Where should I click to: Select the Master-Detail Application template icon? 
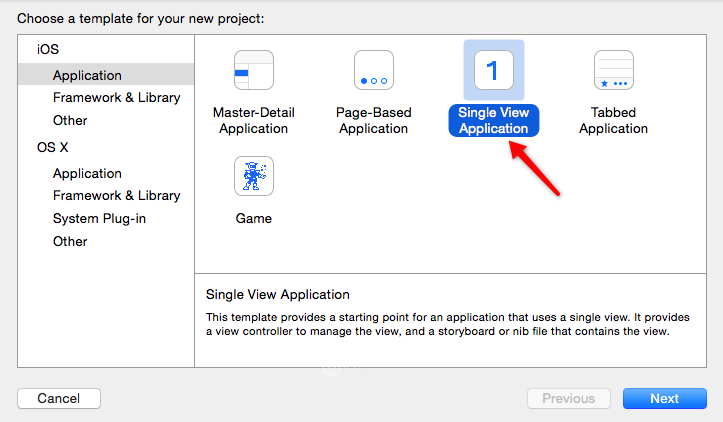pos(253,71)
